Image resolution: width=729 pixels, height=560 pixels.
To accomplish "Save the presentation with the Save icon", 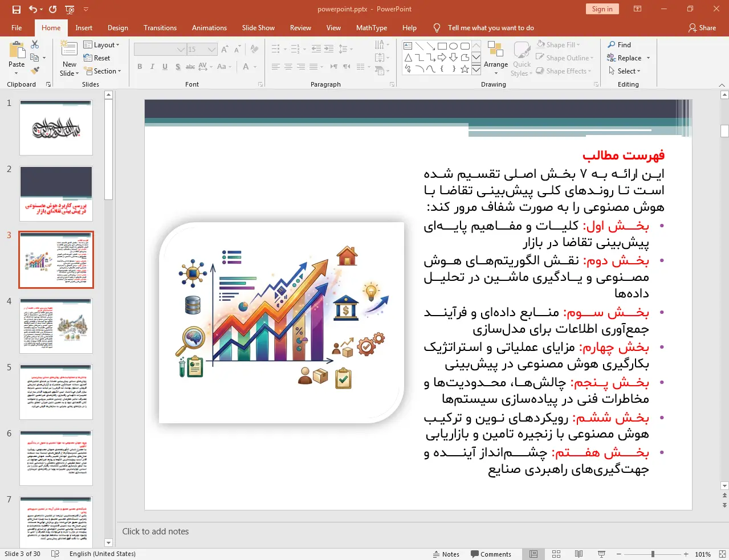I will [16, 9].
